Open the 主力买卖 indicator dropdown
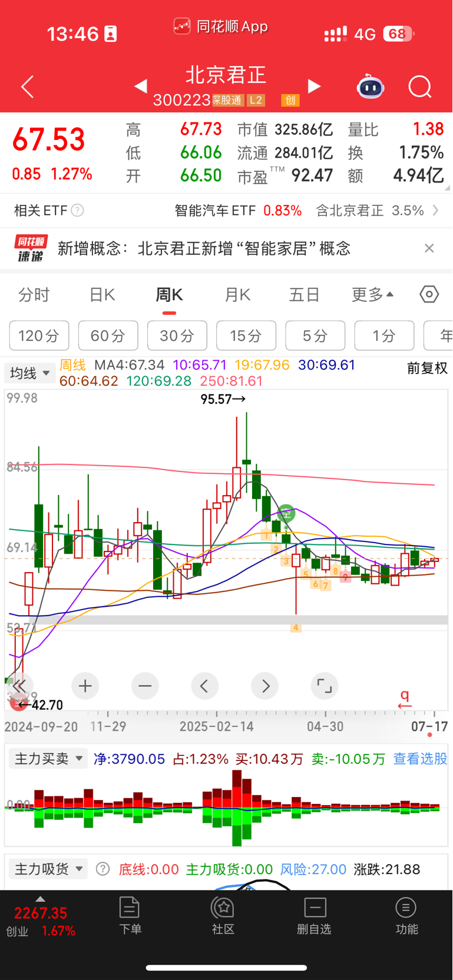This screenshot has width=453, height=980. tap(48, 759)
